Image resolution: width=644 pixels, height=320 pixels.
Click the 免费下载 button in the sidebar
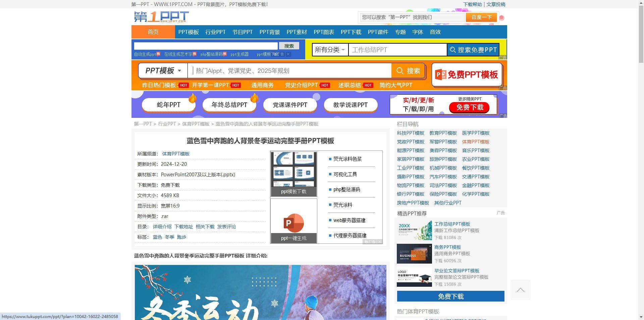coord(450,296)
